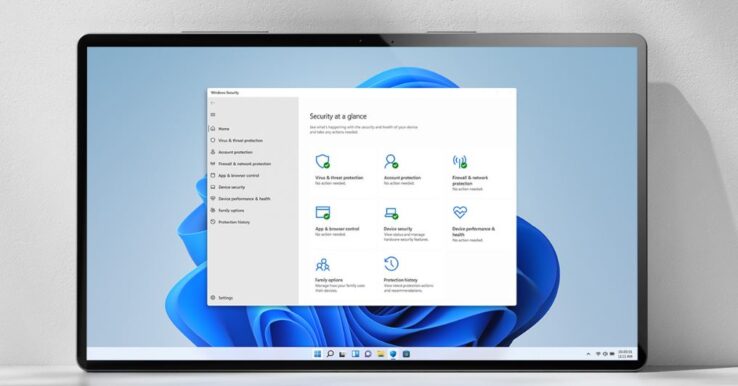The height and width of the screenshot is (386, 738).
Task: Select Family options in the sidebar
Action: click(227, 210)
